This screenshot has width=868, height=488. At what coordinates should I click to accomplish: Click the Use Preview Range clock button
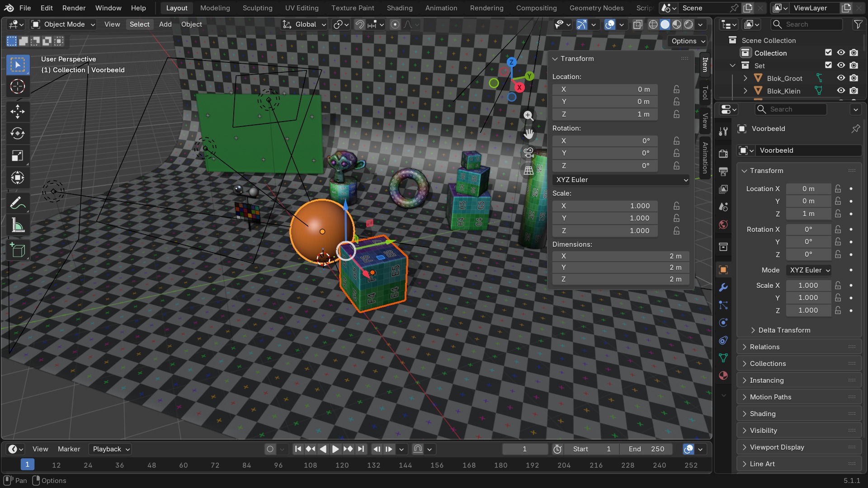coord(557,449)
